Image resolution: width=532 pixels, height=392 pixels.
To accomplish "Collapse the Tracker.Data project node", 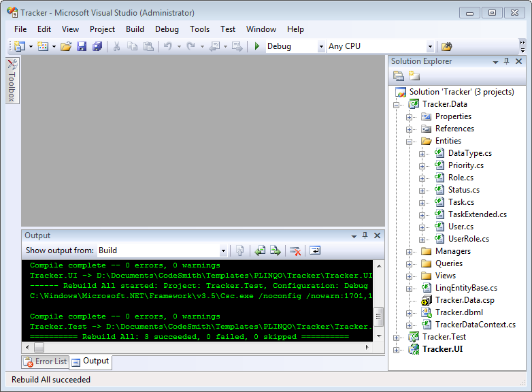I will (397, 105).
